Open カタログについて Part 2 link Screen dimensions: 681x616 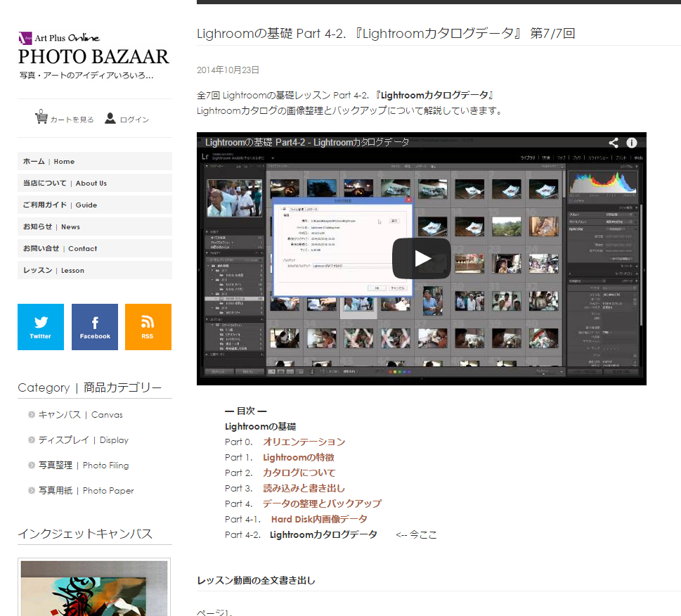tap(299, 473)
